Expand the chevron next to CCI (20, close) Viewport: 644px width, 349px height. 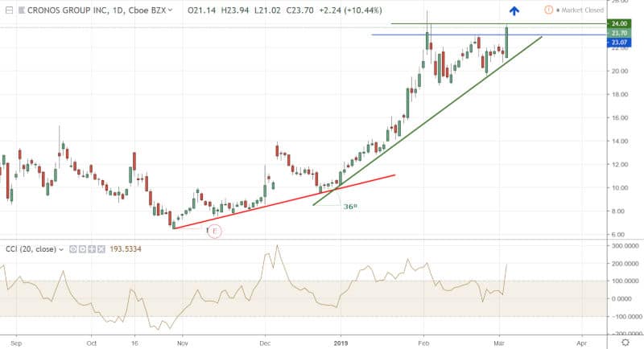61,249
